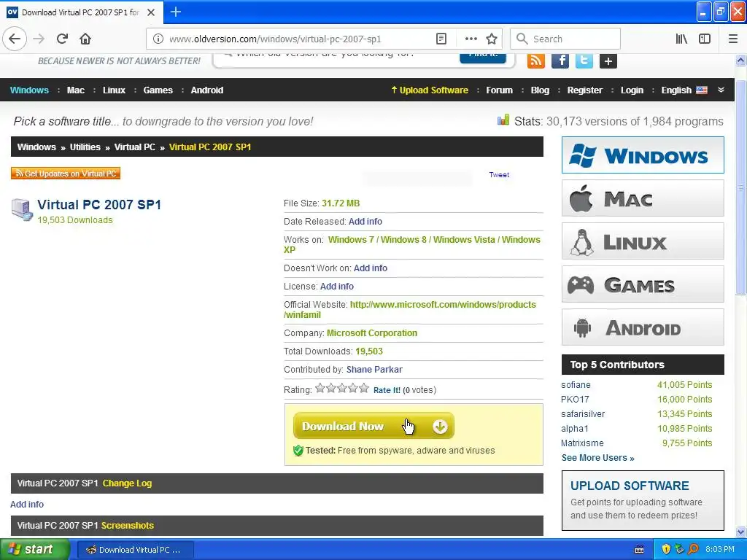Open See More Users link

(597, 458)
